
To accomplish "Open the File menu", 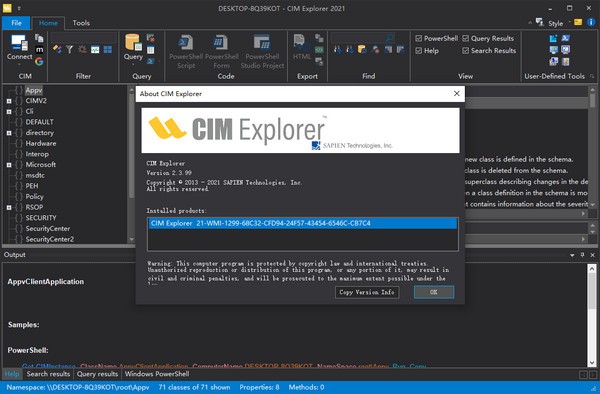I will [x=16, y=23].
